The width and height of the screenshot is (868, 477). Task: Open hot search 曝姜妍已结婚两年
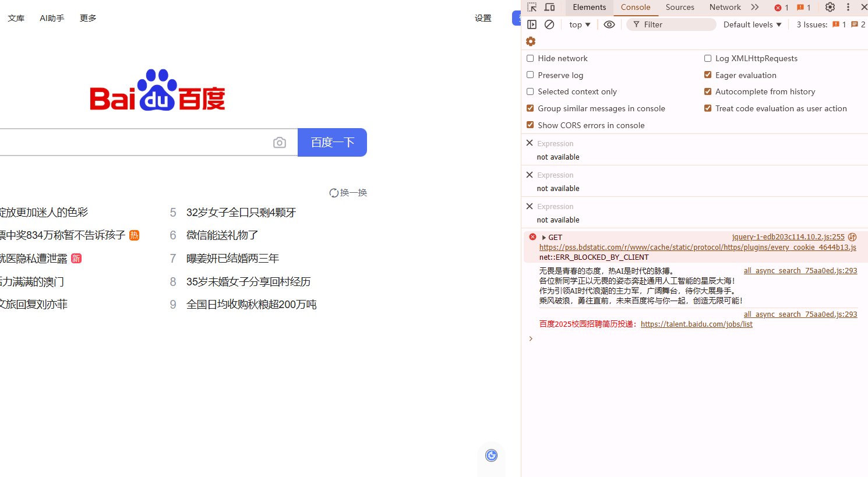point(232,259)
